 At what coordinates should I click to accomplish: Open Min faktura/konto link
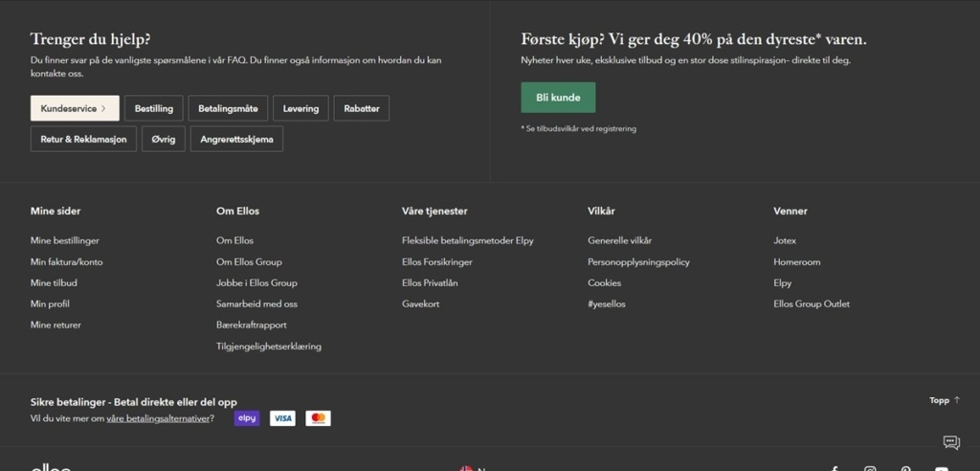[67, 261]
